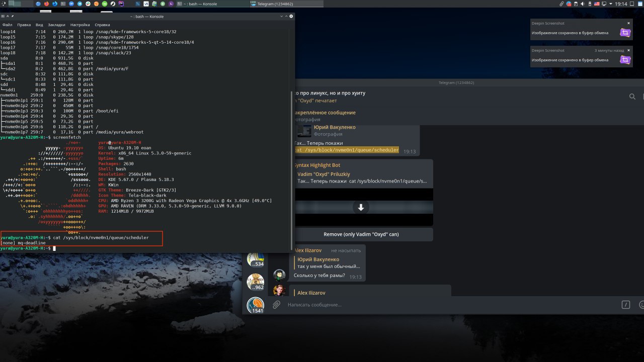This screenshot has height=362, width=644.
Task: Toggle keep-above for Konsole window
Action: [8, 17]
